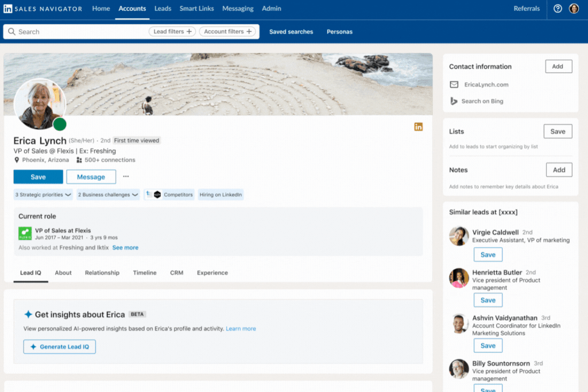Click the First time viewed badge
The image size is (588, 392).
(137, 141)
